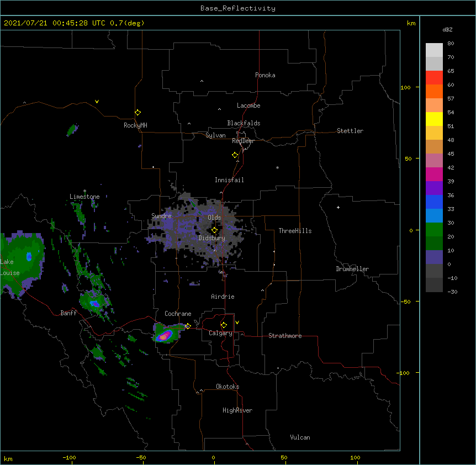Click the Sylvan town label
Image resolution: width=476 pixels, height=465 pixels.
(215, 135)
